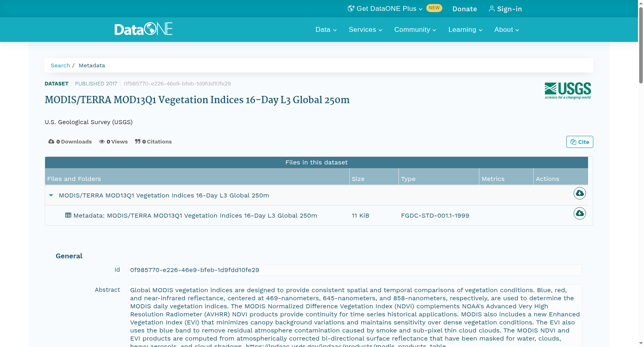Image resolution: width=644 pixels, height=347 pixels.
Task: Click the dataset title heading
Action: coord(197,100)
